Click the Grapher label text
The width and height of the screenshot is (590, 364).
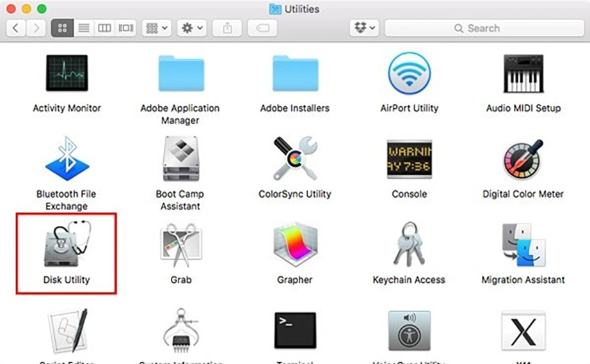(294, 280)
